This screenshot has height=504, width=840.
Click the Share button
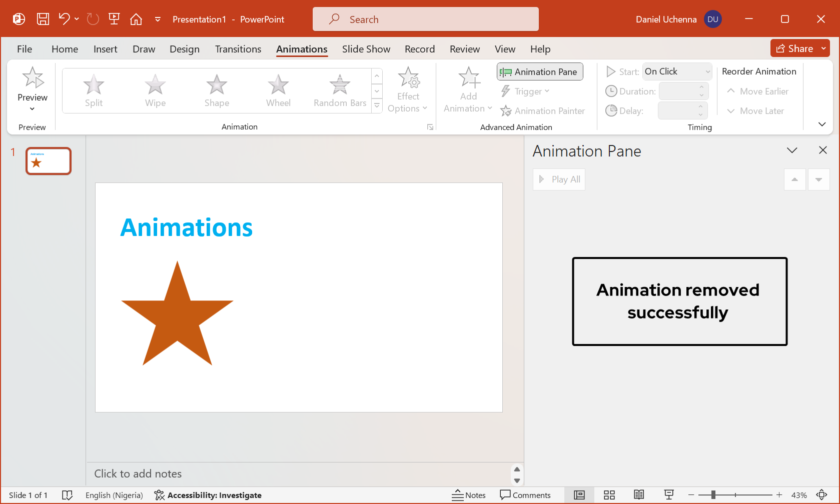(794, 48)
